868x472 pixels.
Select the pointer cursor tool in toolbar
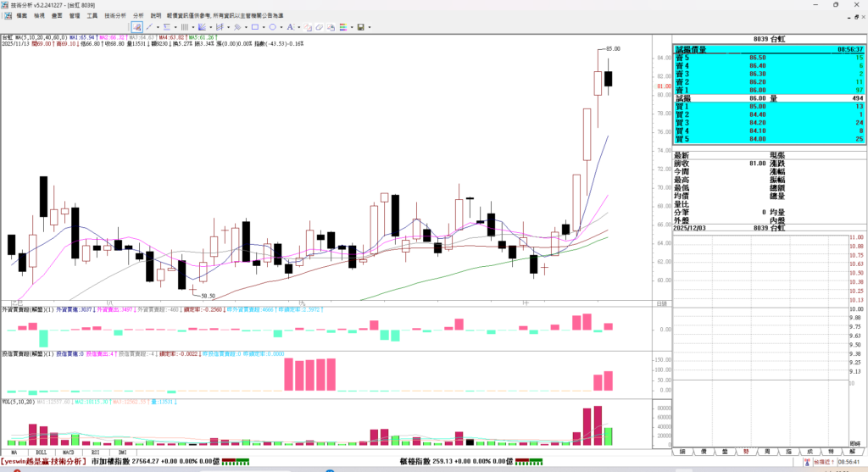pos(137,27)
